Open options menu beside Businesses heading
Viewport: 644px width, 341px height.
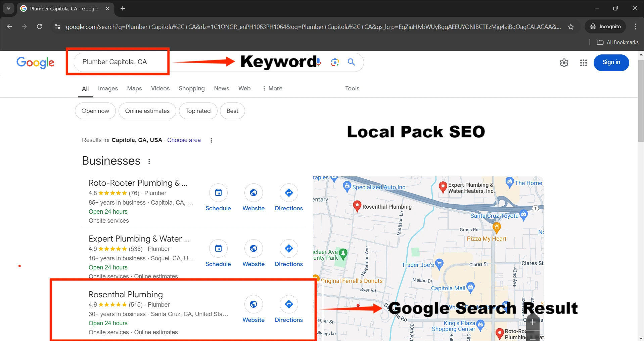coord(149,161)
